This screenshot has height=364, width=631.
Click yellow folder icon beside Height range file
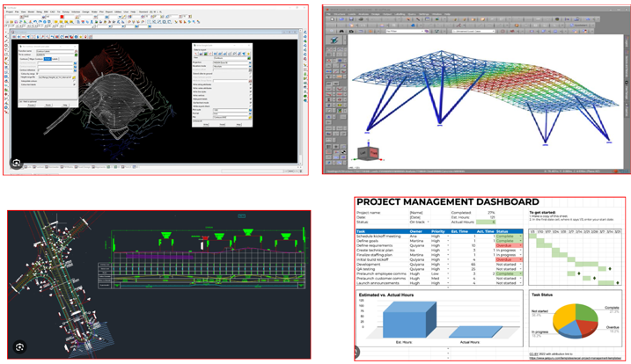tap(74, 77)
